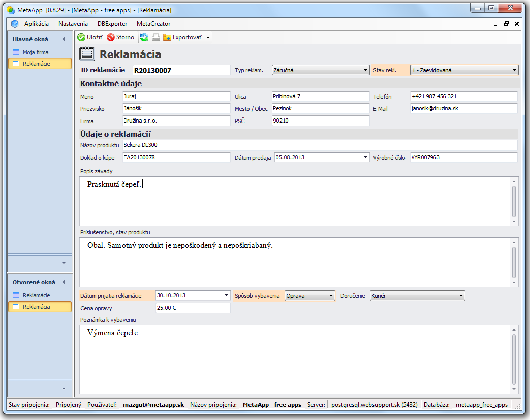The height and width of the screenshot is (420, 530).
Task: Click the E-Mail input field
Action: coord(464,108)
